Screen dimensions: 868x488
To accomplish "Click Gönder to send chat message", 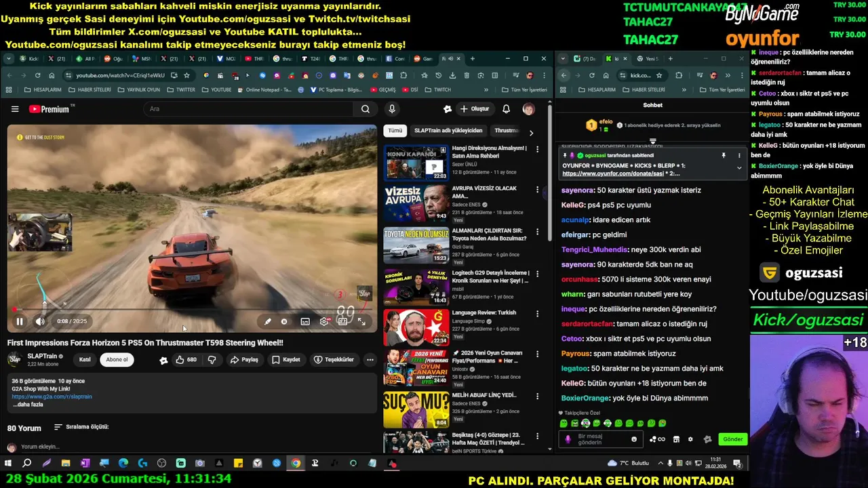I will tap(732, 439).
